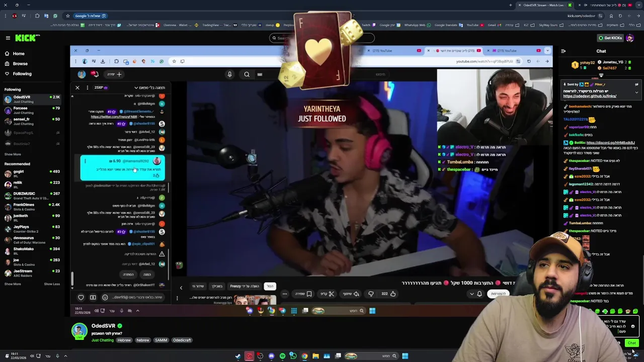644x362 pixels.
Task: Open JayPlays channel in Recommended
Action: click(x=32, y=229)
